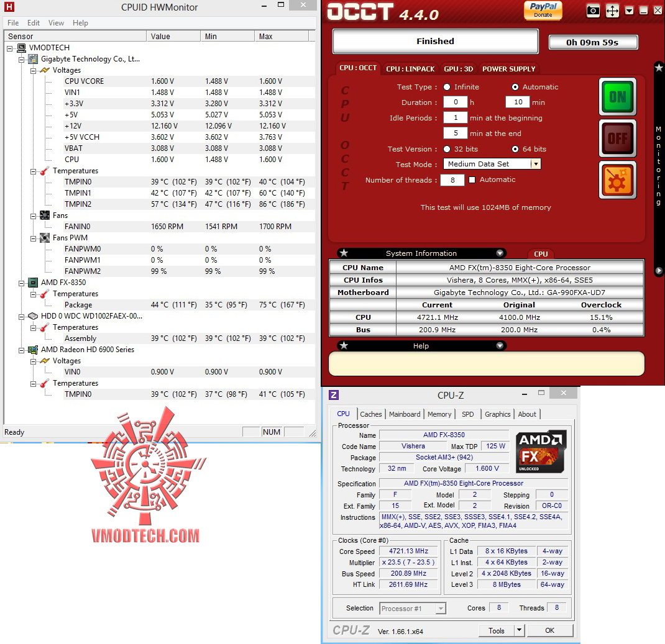Click the Duration minutes input field
Image resolution: width=665 pixels, height=644 pixels.
point(518,102)
